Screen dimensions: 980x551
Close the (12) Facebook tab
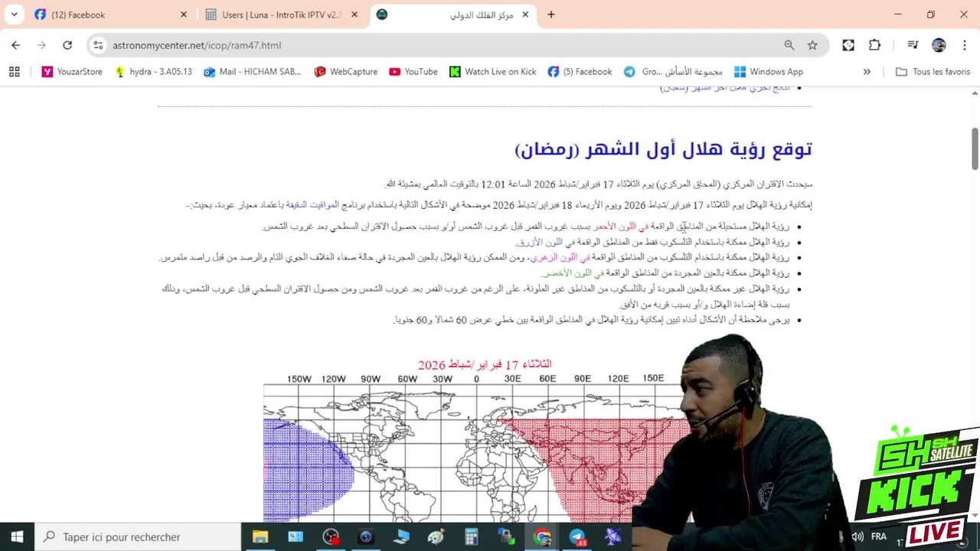pyautogui.click(x=184, y=15)
